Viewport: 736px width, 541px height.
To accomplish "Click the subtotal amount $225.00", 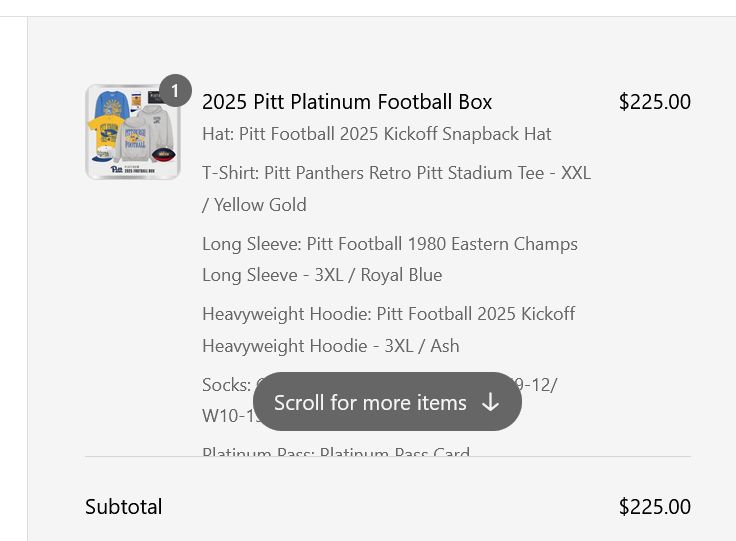I will (x=654, y=507).
